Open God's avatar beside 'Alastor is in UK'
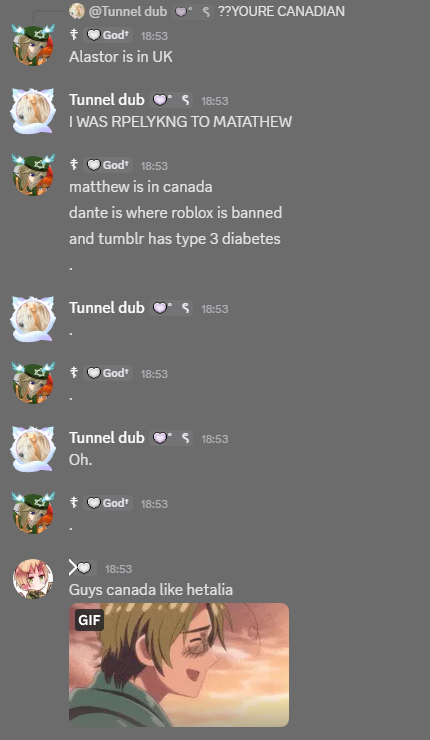430x740 pixels. [33, 45]
